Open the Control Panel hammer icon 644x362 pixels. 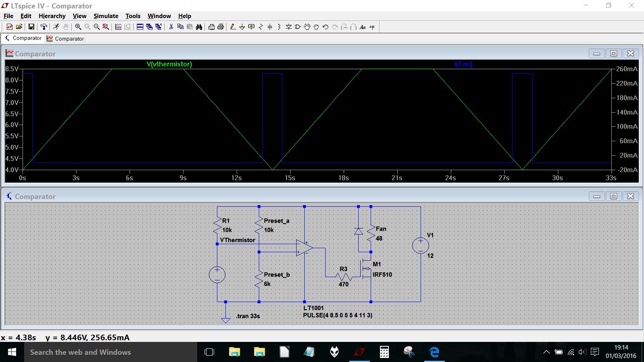[x=44, y=27]
